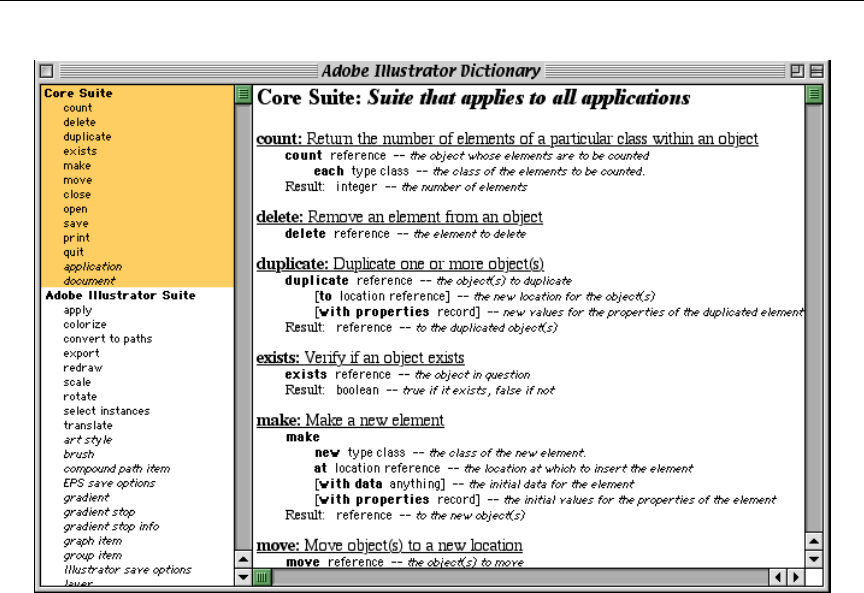
Task: Click horizontal scroll left arrow
Action: click(777, 577)
